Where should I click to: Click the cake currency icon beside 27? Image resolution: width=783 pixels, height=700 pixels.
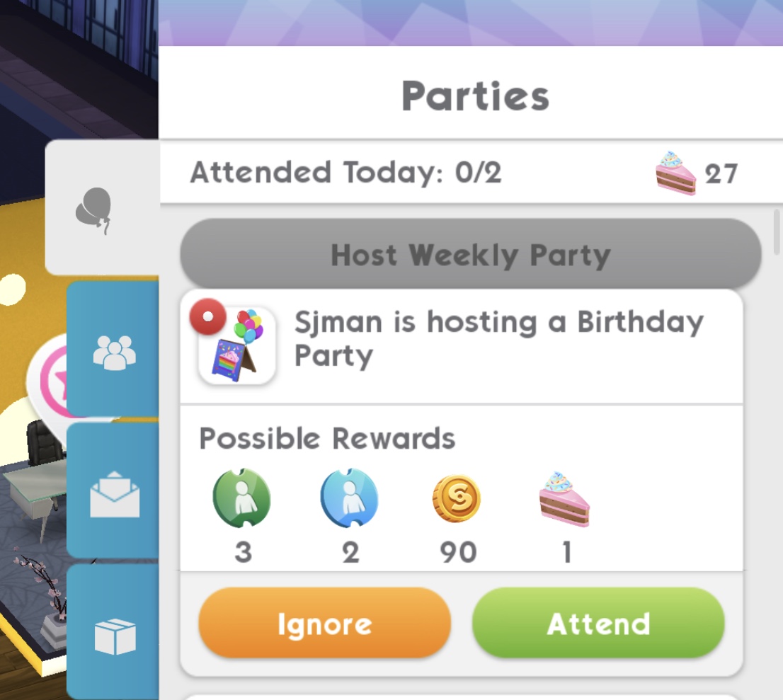tap(675, 173)
